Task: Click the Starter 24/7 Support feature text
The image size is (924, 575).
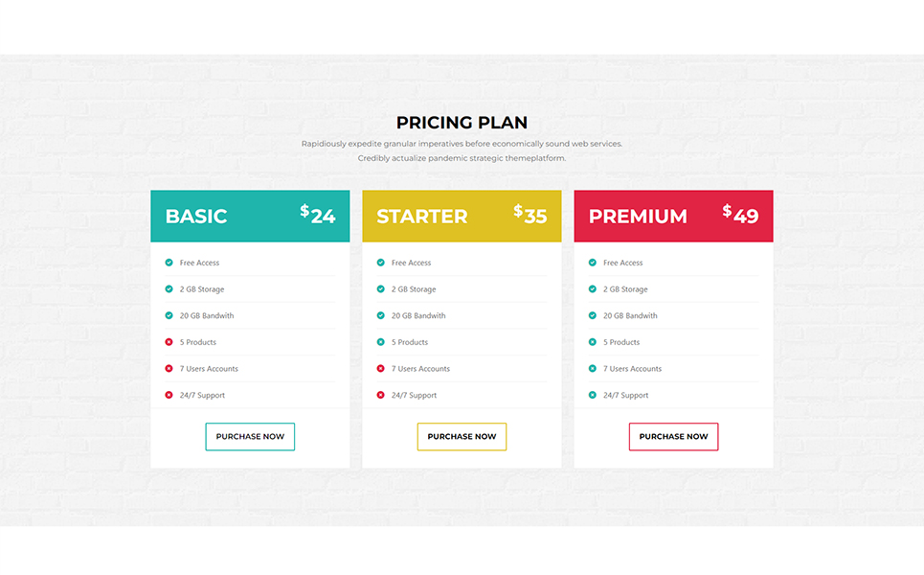Action: point(414,395)
